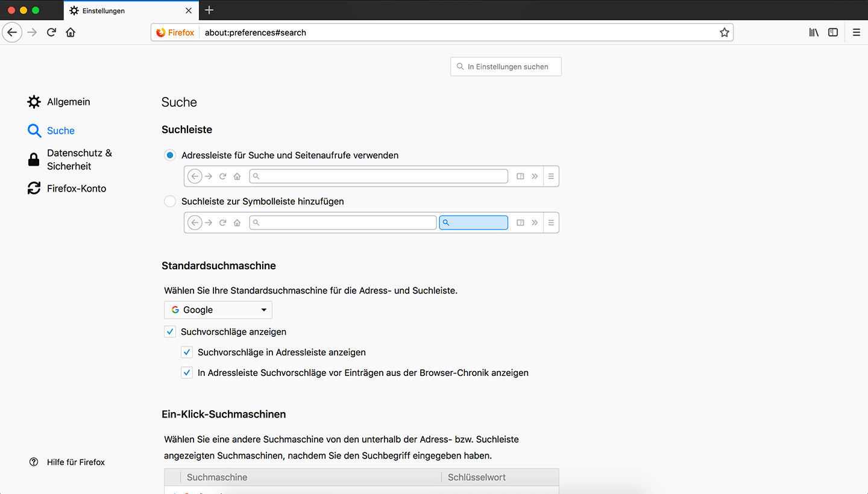Open a new tab with plus button
The width and height of the screenshot is (868, 494).
[x=209, y=10]
